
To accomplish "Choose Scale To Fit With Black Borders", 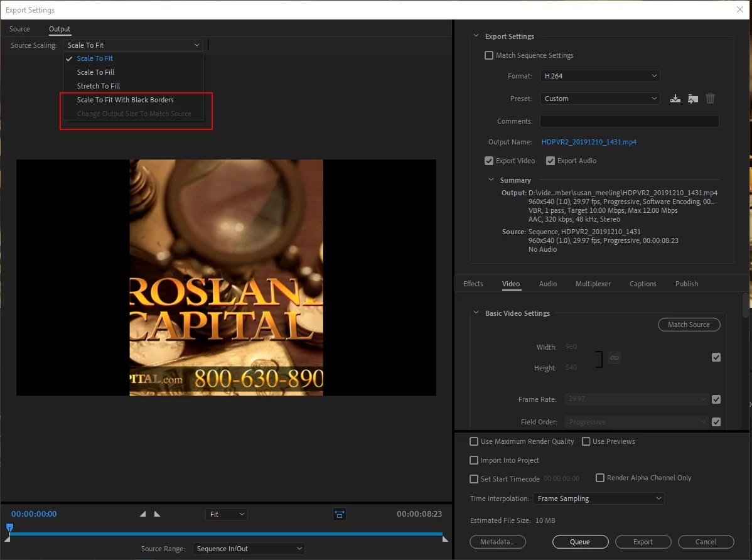I will (x=133, y=100).
